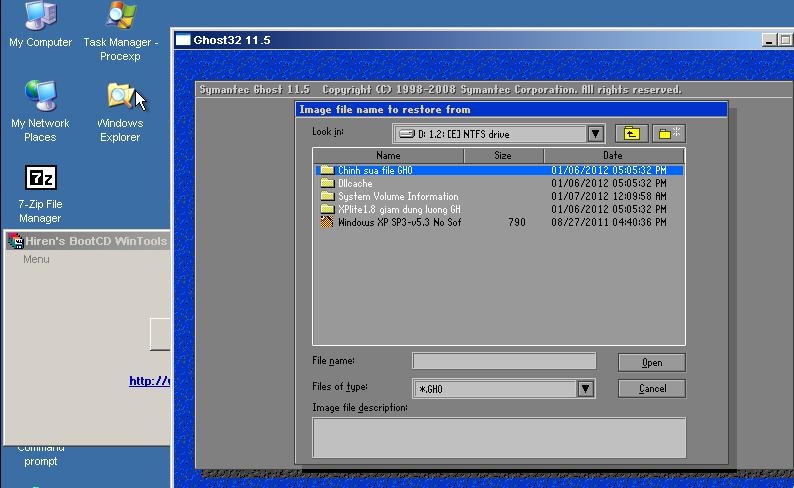Expand the Look in drive dropdown arrow
This screenshot has height=488, width=794.
click(x=596, y=134)
